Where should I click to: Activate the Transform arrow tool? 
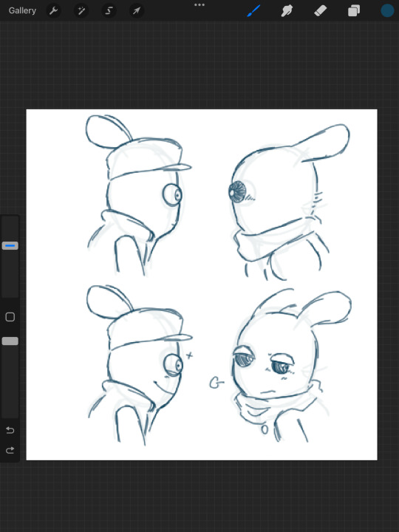tap(137, 10)
